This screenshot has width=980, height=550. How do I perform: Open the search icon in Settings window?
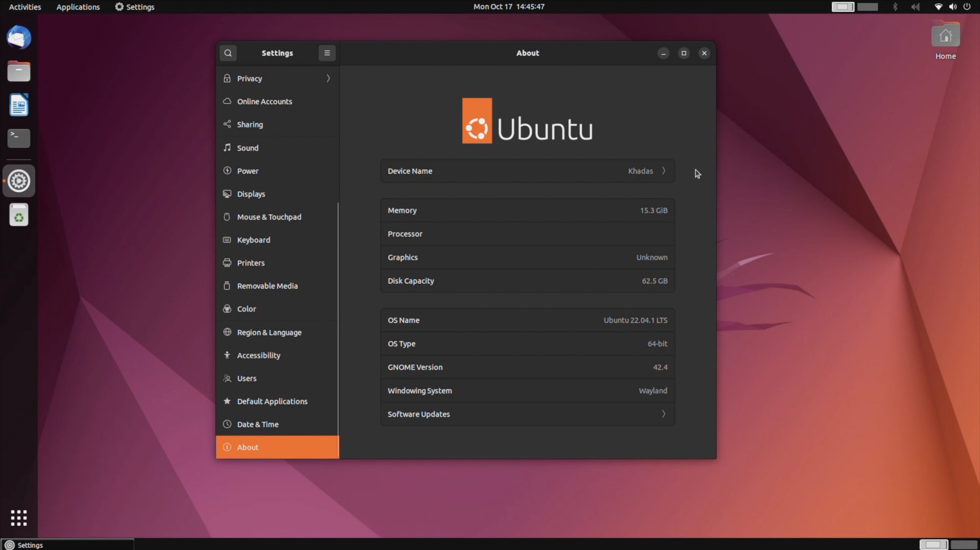point(228,53)
